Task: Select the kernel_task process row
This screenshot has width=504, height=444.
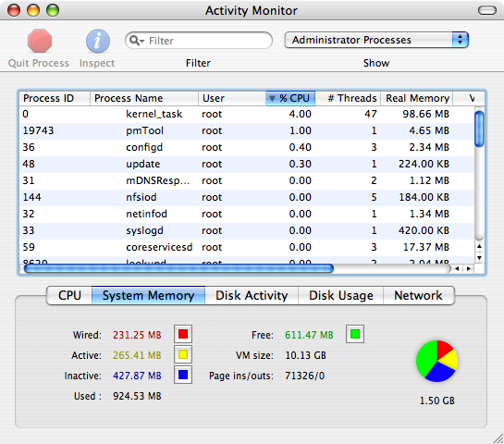Action: (x=247, y=114)
